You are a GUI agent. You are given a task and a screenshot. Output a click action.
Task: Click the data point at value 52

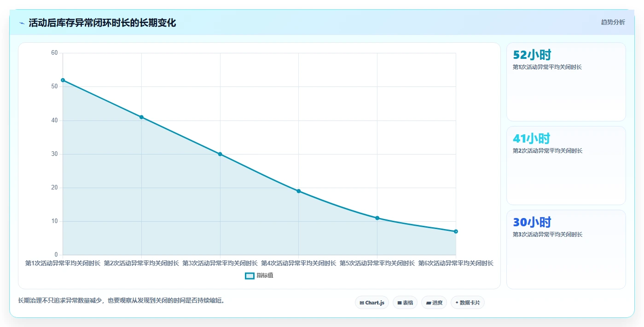pyautogui.click(x=63, y=80)
